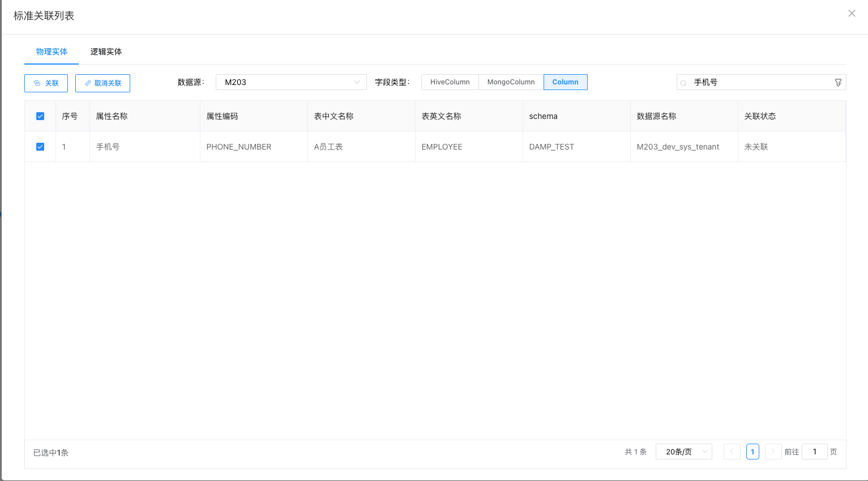The width and height of the screenshot is (868, 481).
Task: Click page number 1 in pagination
Action: [752, 452]
